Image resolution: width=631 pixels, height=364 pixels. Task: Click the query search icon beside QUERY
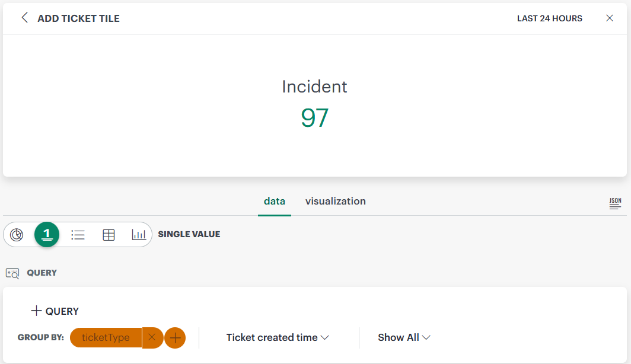pos(11,273)
